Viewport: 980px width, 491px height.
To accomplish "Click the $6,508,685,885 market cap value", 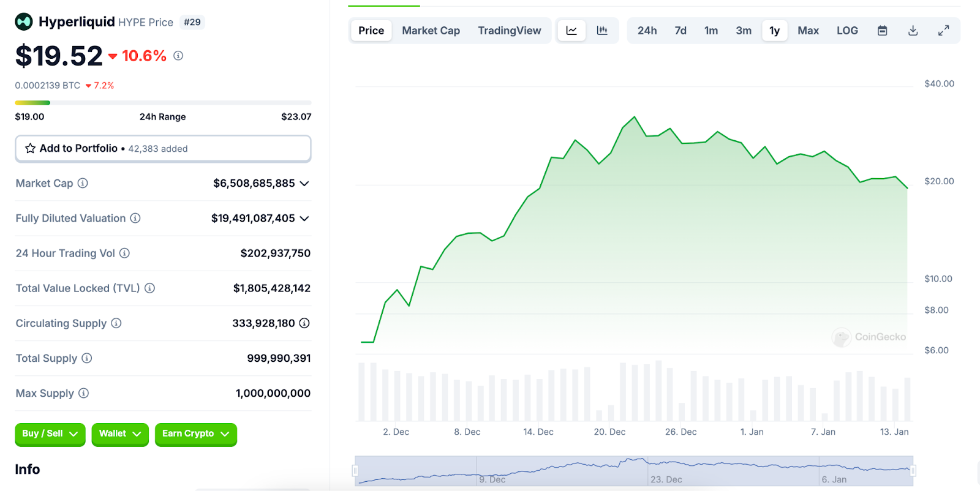I will point(254,183).
